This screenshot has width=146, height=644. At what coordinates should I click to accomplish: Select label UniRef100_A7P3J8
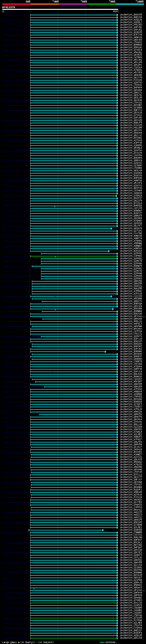(x=131, y=294)
